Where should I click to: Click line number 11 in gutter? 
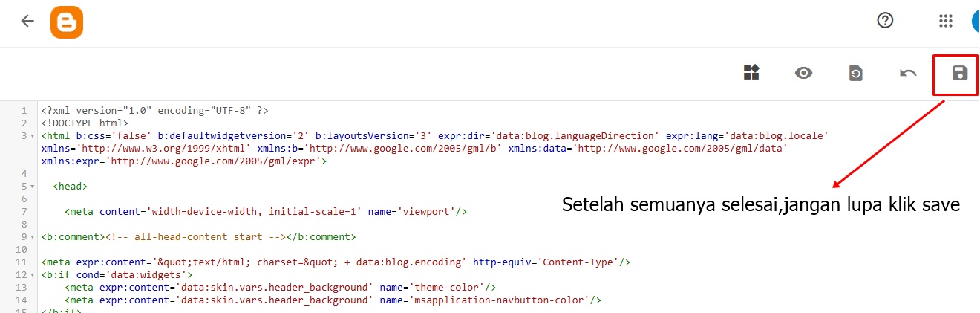click(x=21, y=262)
